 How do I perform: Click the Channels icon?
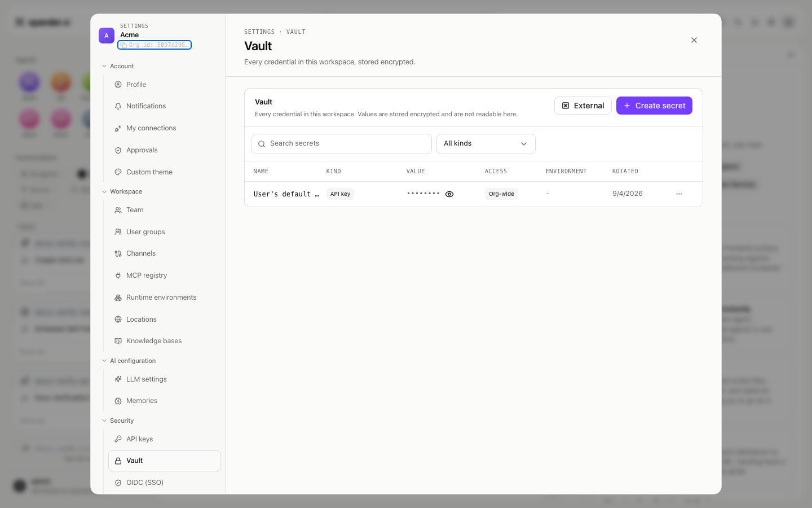118,253
